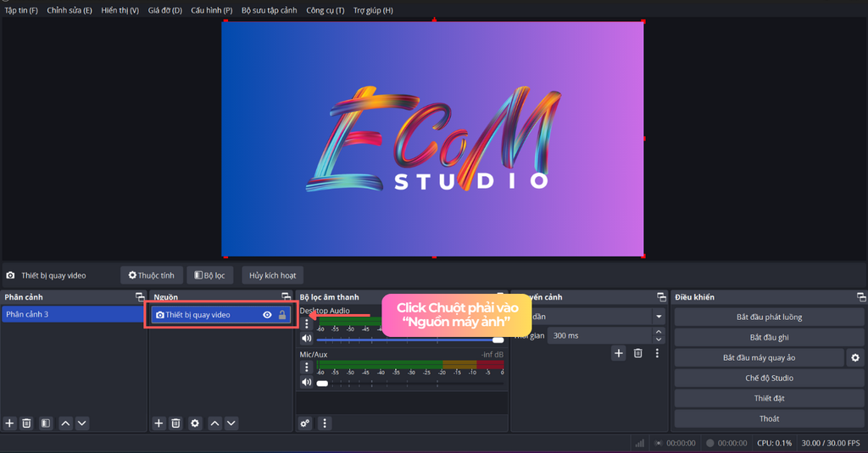
Task: Toggle visibility eye of Thiết bị quay video
Action: click(x=267, y=315)
